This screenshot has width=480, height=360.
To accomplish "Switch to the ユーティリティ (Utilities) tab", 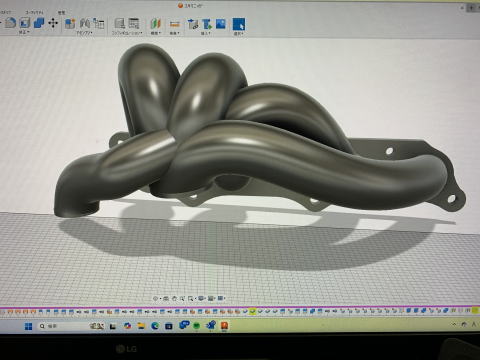I will (35, 12).
